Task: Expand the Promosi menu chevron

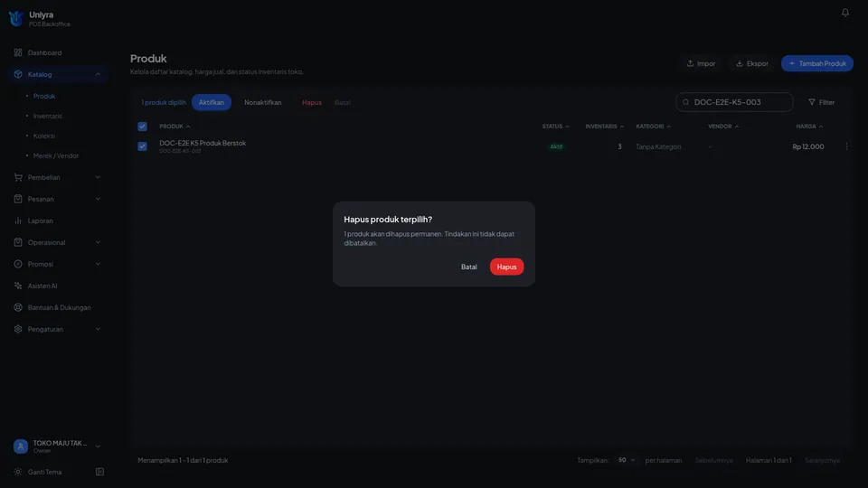Action: click(x=98, y=264)
